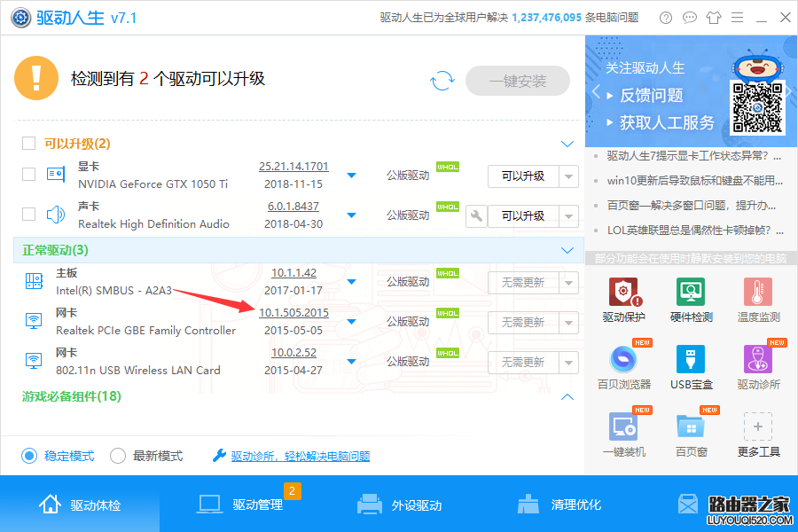Open 可以升级 dropdown arrow for 声卡
Image resolution: width=798 pixels, height=532 pixels.
point(568,216)
